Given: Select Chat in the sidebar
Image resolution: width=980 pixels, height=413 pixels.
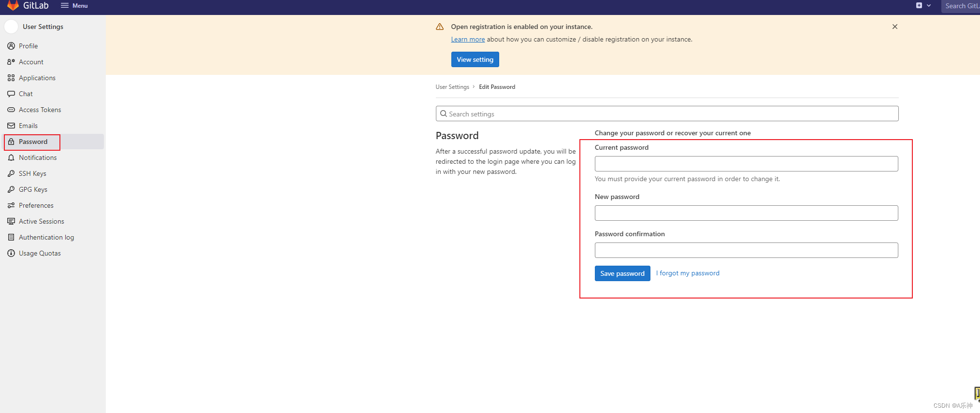Looking at the screenshot, I should (53, 94).
